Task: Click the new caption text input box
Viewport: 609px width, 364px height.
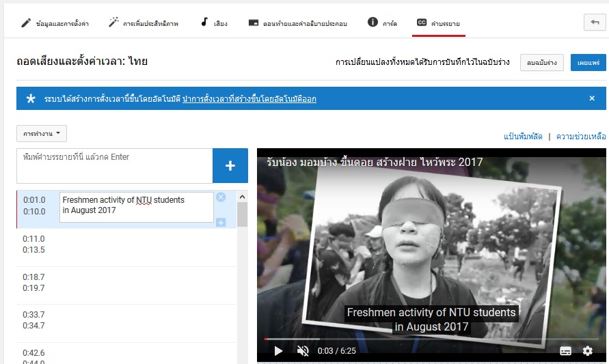Action: (113, 166)
